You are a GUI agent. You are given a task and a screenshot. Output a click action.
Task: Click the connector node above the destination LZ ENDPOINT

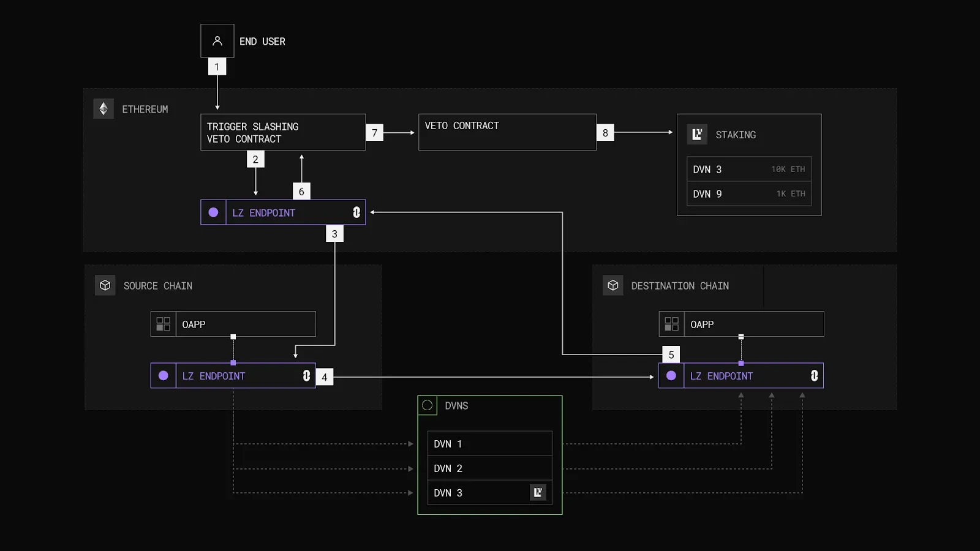click(x=741, y=335)
